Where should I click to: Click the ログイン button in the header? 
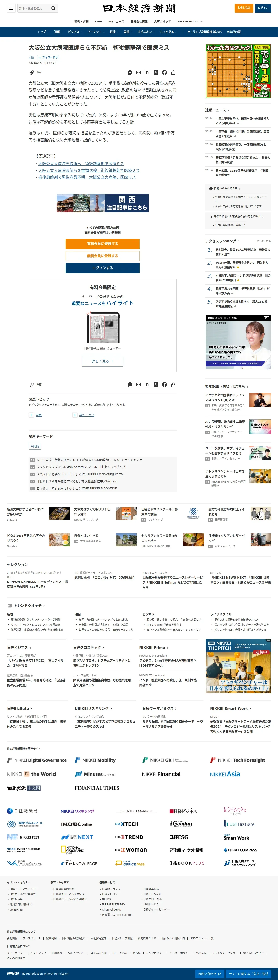coord(263,8)
